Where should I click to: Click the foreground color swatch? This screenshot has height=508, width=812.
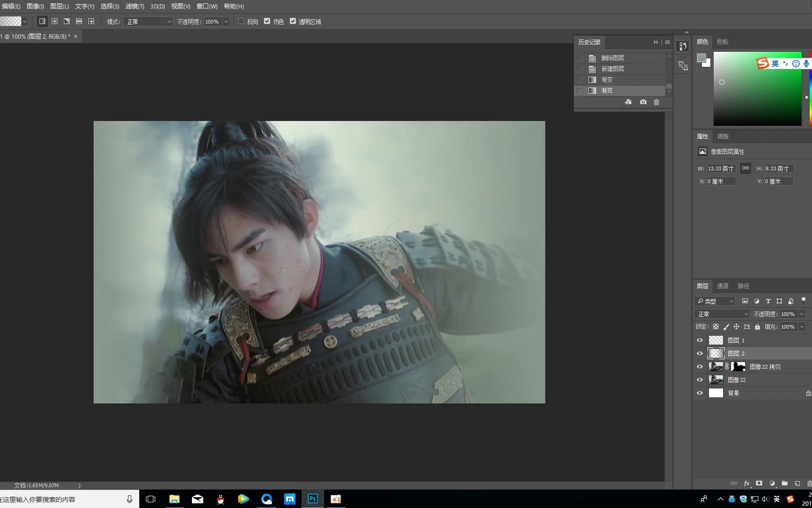click(x=701, y=58)
